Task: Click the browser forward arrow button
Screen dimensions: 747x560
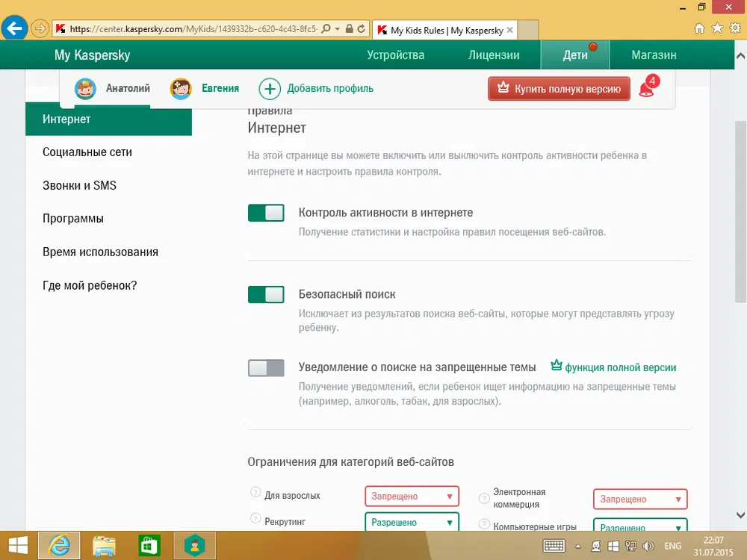Action: tap(40, 28)
